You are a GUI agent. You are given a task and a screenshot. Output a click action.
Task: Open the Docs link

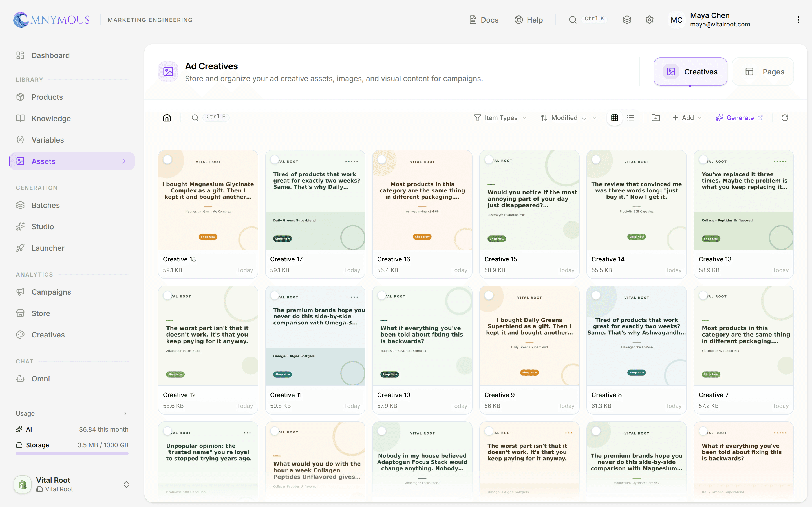[484, 20]
